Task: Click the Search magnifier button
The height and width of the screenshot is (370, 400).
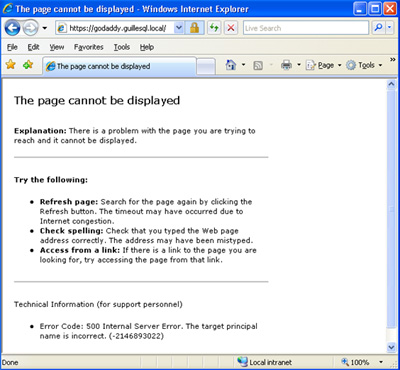Action: 378,28
